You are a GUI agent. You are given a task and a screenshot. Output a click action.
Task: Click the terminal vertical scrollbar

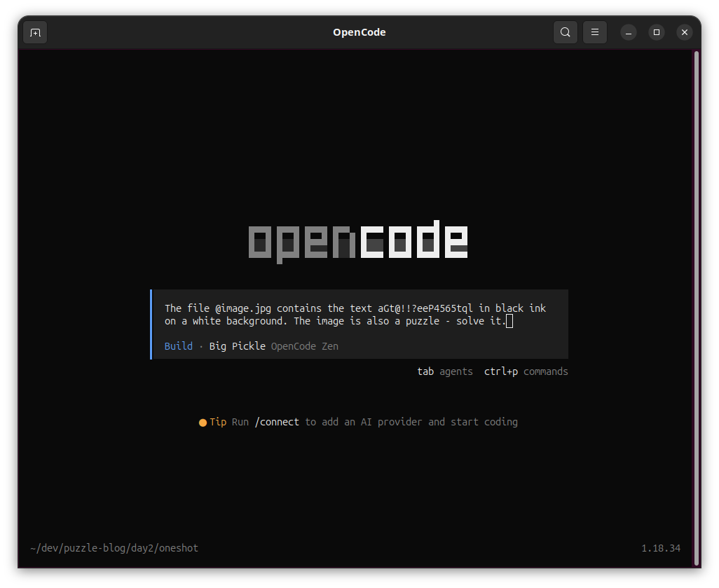click(x=697, y=308)
